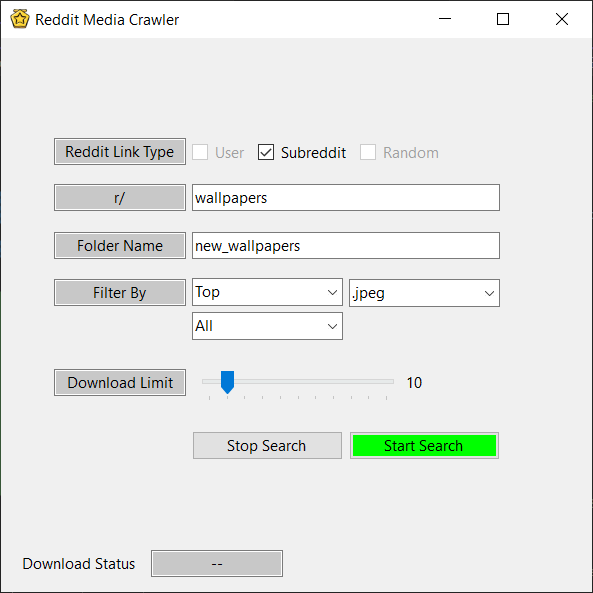
Task: Start the search with green button
Action: [424, 446]
